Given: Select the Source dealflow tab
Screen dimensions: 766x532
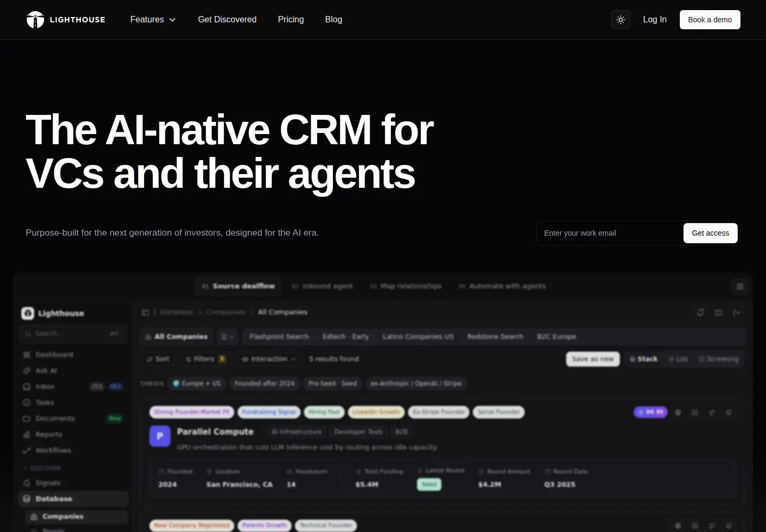Looking at the screenshot, I should click(238, 286).
